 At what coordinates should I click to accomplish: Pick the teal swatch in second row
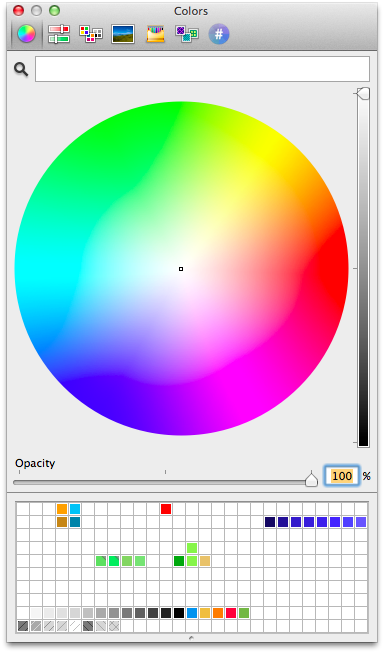(x=75, y=522)
